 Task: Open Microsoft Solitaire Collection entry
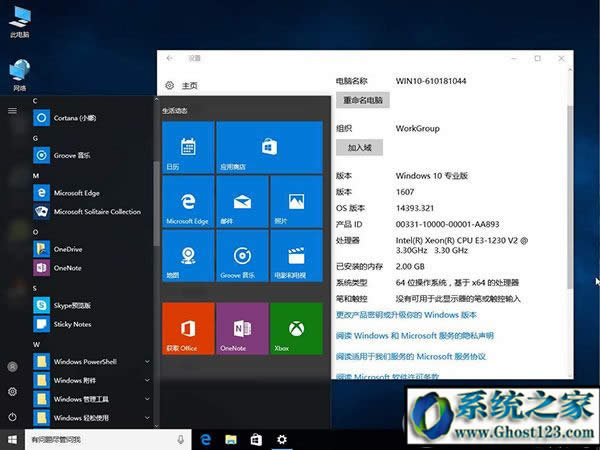[42, 212]
